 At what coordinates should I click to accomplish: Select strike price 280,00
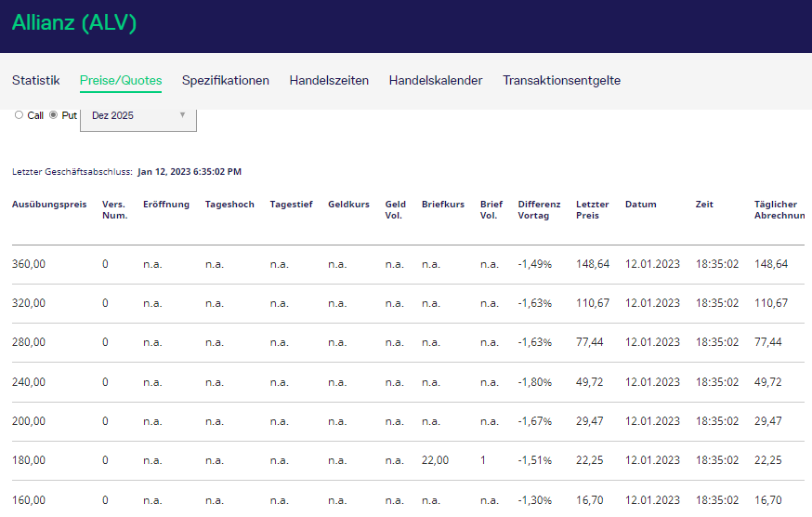[x=29, y=342]
